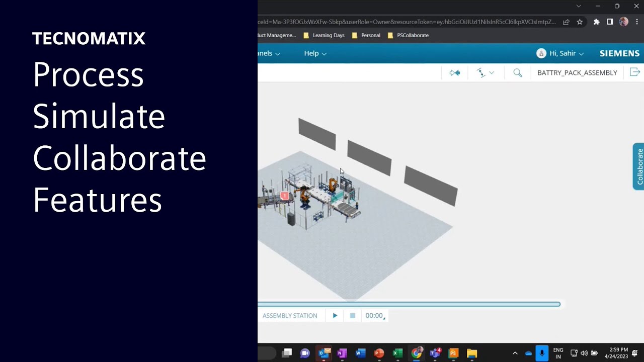Viewport: 644px width, 362px height.
Task: Open the Chrome extensions puzzle icon
Action: pyautogui.click(x=597, y=22)
